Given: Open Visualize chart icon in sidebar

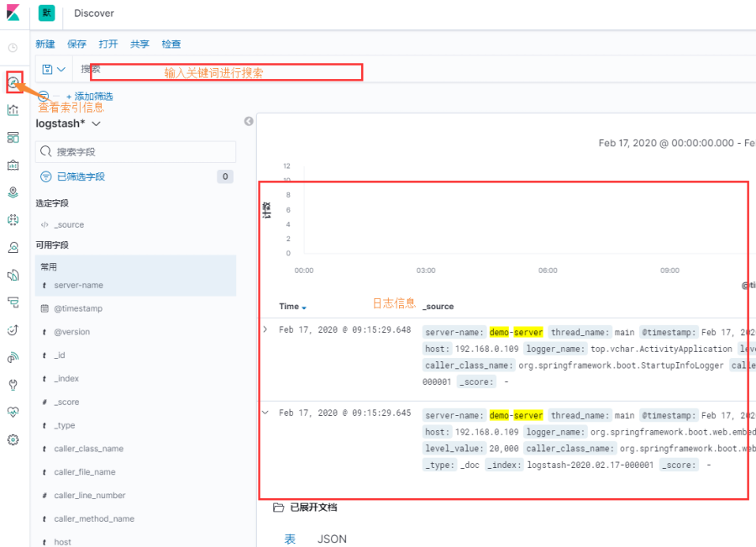Looking at the screenshot, I should (13, 110).
